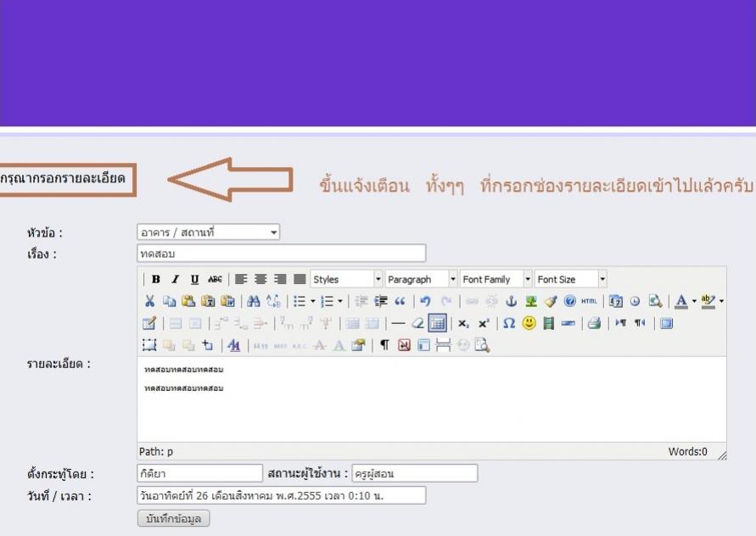Click the ตั้งกระทู้โดย author field
Screen dimensions: 756x536
[x=200, y=473]
